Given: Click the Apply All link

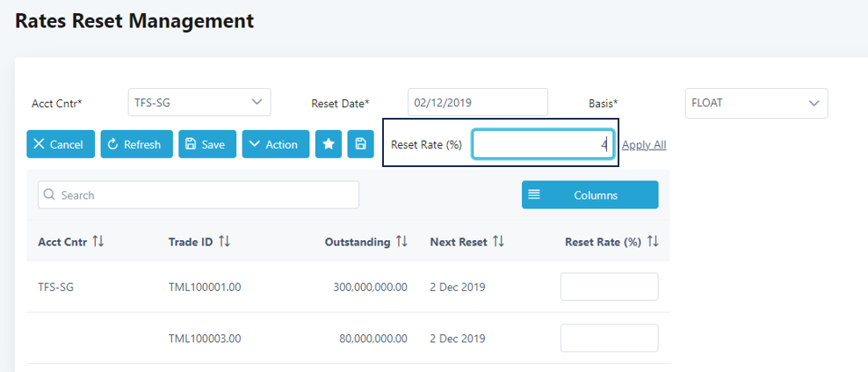Looking at the screenshot, I should (644, 145).
